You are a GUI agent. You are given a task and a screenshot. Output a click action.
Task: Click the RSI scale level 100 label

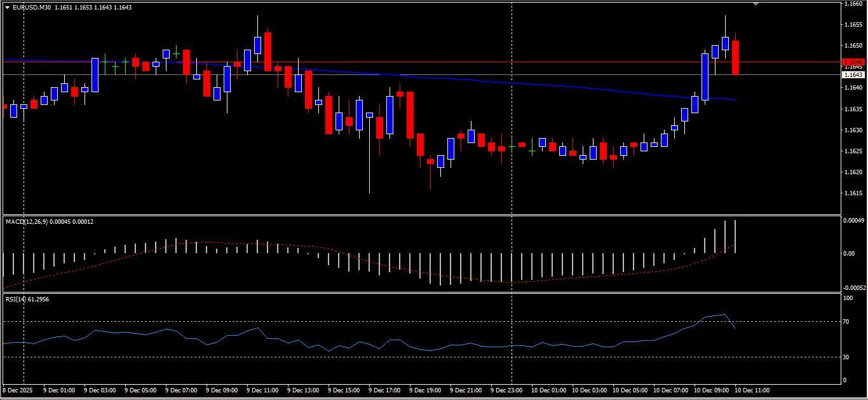848,297
